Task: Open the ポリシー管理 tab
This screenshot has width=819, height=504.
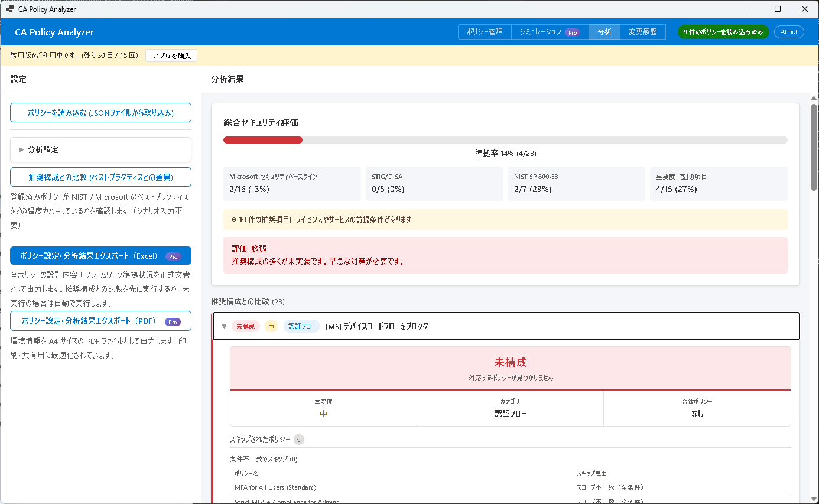Action: click(485, 32)
